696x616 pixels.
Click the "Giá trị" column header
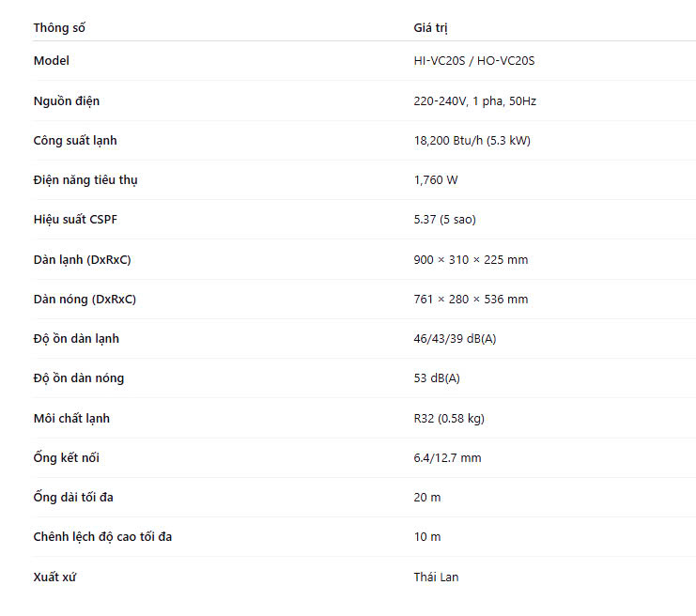coord(437,28)
